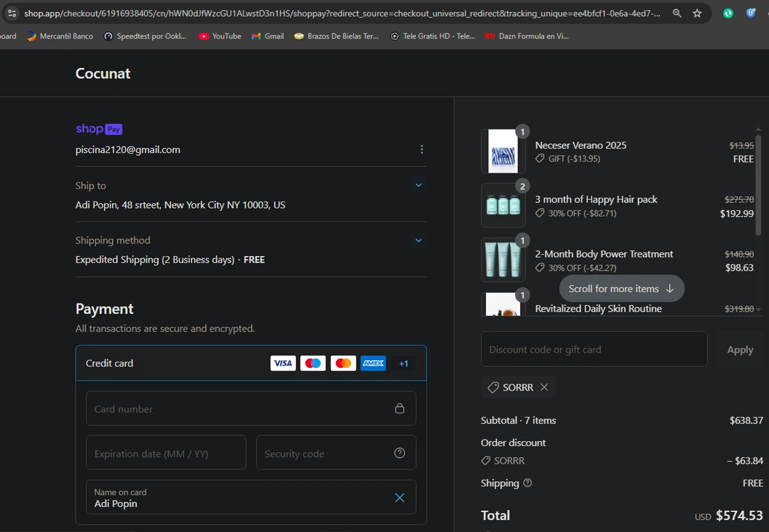Clear the Name on card with X
Viewport: 769px width, 532px height.
point(399,497)
